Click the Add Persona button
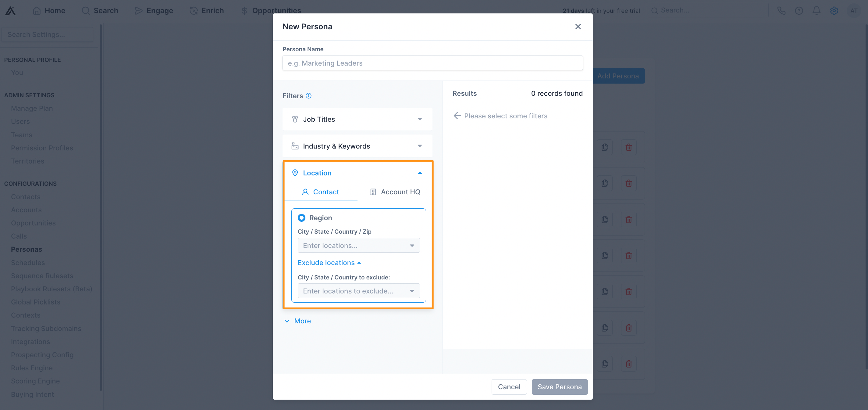The width and height of the screenshot is (868, 410). [618, 76]
